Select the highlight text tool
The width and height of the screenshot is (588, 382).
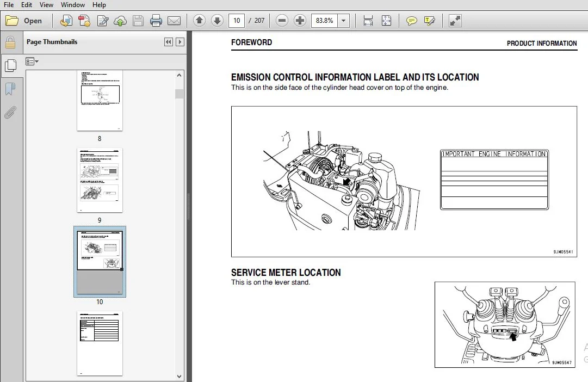429,21
